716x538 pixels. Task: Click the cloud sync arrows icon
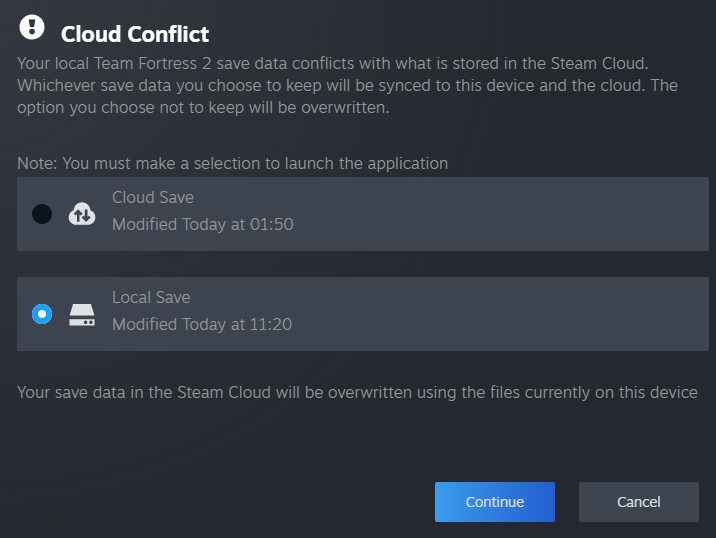pos(82,213)
